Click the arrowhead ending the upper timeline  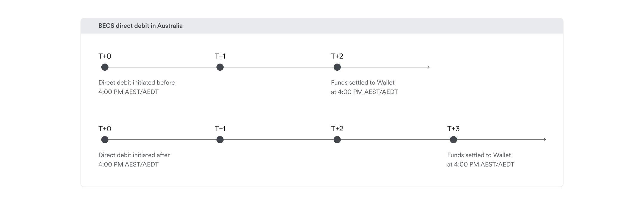click(428, 67)
